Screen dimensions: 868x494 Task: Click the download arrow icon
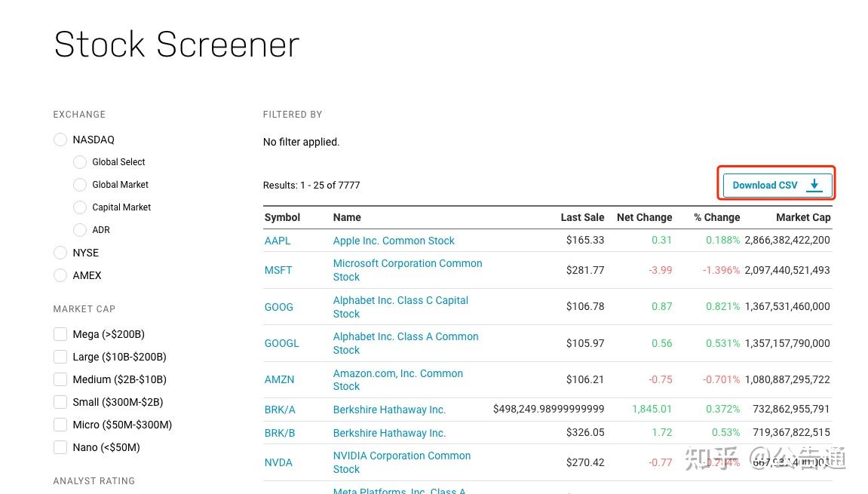(x=814, y=185)
